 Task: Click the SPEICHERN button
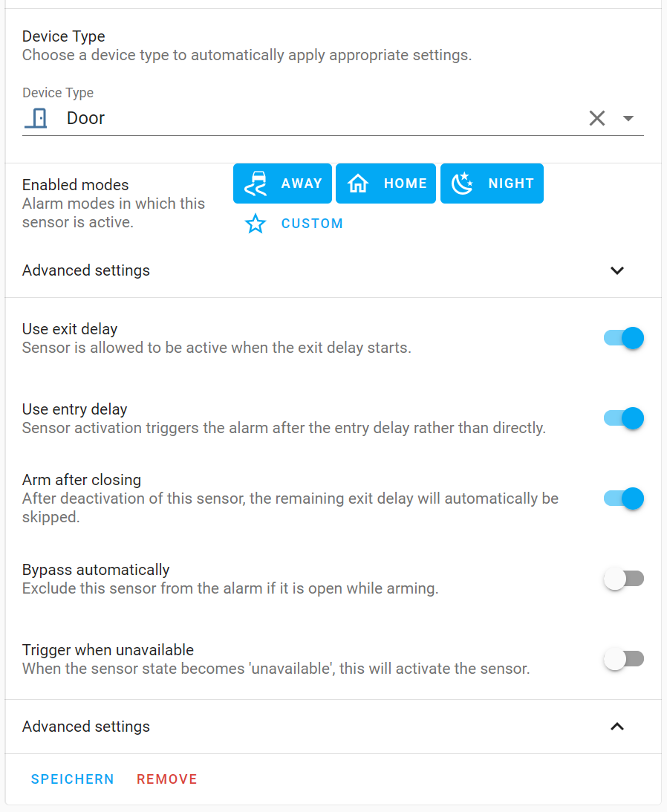(72, 779)
